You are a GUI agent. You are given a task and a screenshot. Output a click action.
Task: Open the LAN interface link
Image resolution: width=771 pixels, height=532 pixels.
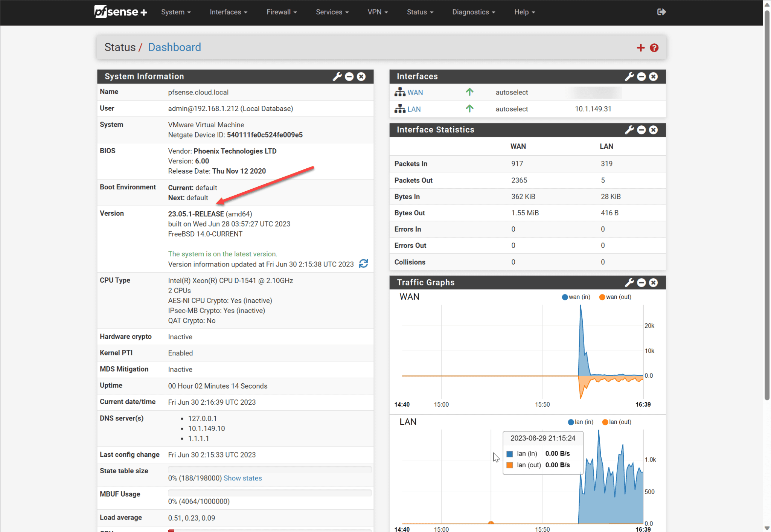point(414,109)
